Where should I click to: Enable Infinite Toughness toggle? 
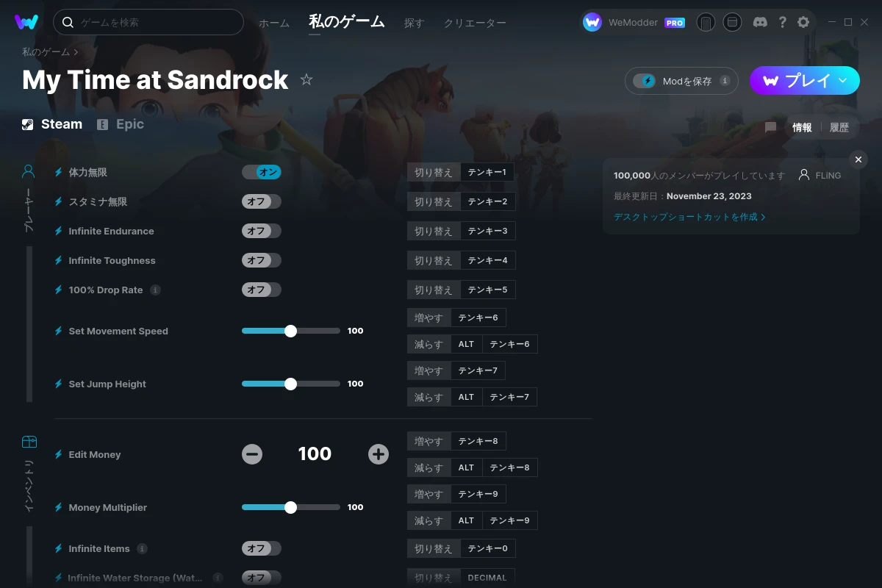tap(262, 260)
